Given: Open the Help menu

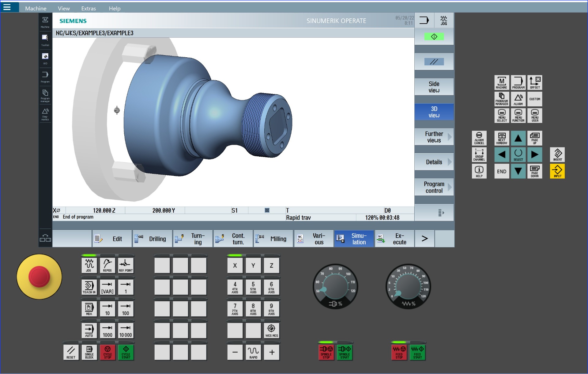Looking at the screenshot, I should click(x=115, y=8).
